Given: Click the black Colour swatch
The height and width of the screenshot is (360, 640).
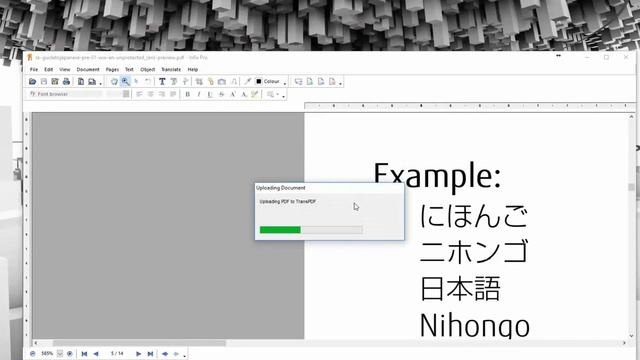Looking at the screenshot, I should click(258, 82).
